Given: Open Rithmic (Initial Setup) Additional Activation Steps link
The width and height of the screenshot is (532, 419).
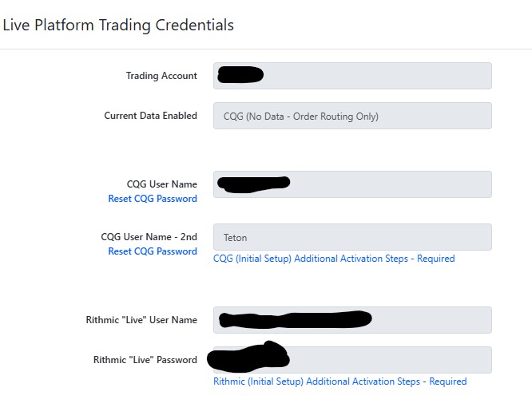Looking at the screenshot, I should pos(339,381).
